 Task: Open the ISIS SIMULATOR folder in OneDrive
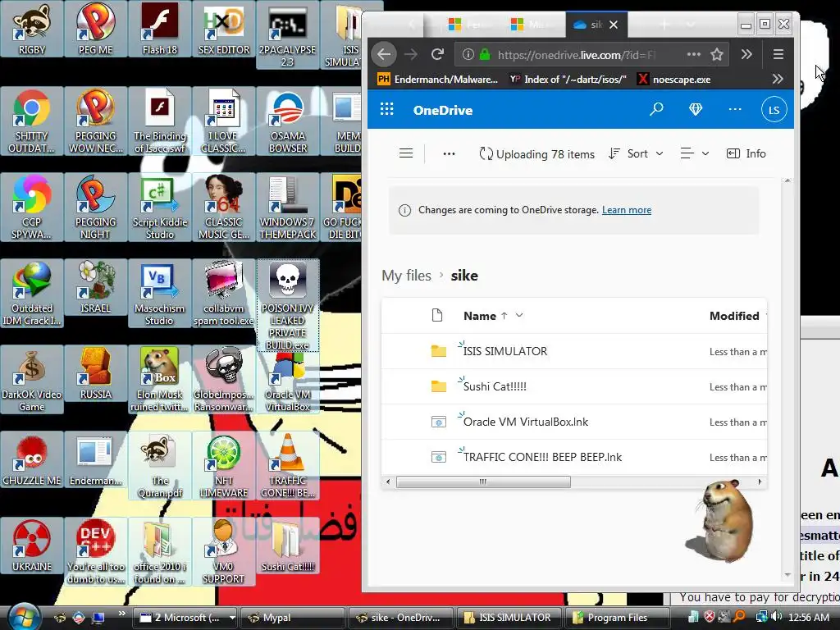click(504, 351)
